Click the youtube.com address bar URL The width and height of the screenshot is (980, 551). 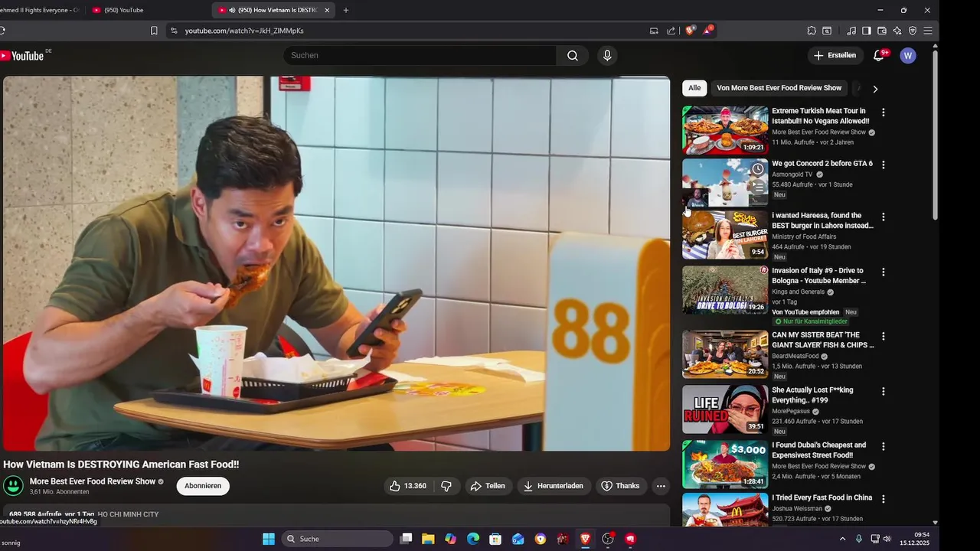pos(244,31)
